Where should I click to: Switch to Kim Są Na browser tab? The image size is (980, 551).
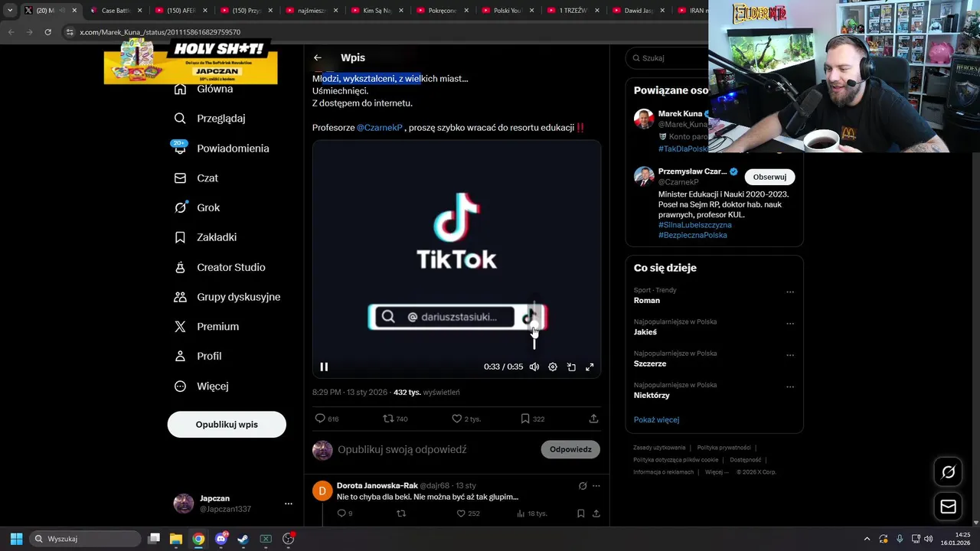pyautogui.click(x=377, y=11)
